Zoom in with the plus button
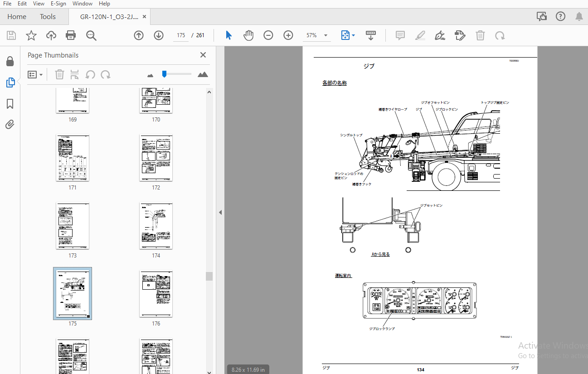 [288, 35]
